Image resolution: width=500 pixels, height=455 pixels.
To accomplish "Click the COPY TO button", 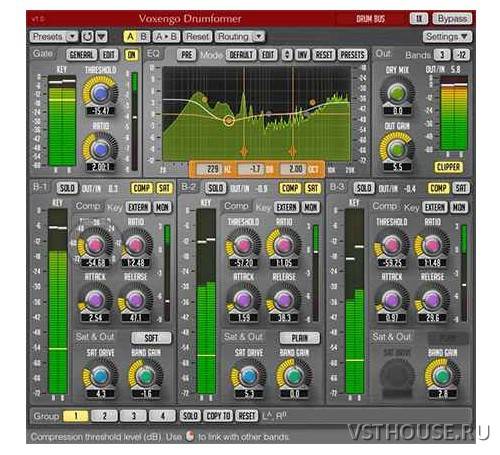I will 218,416.
